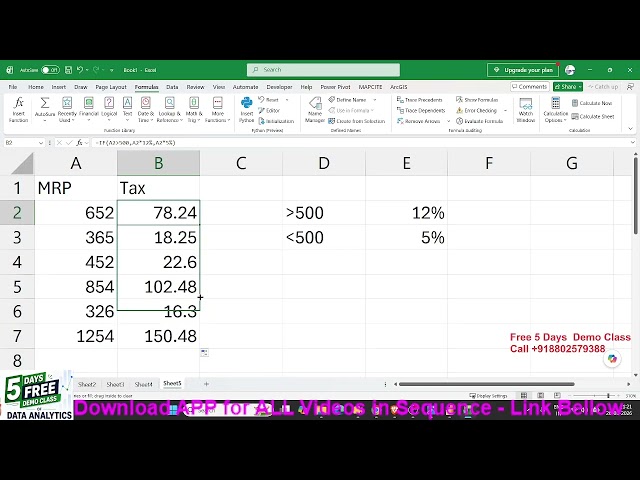Switch to the Developer tab
Viewport: 640px width, 480px height.
[280, 87]
